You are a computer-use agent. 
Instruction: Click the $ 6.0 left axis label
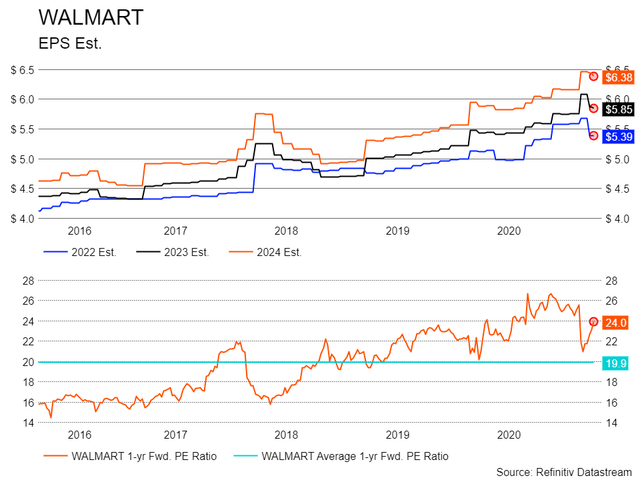coord(22,100)
